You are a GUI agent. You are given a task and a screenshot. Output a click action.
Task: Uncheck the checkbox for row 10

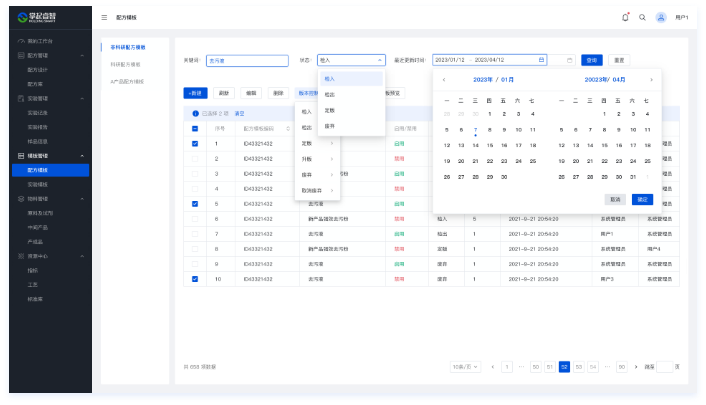tap(195, 279)
